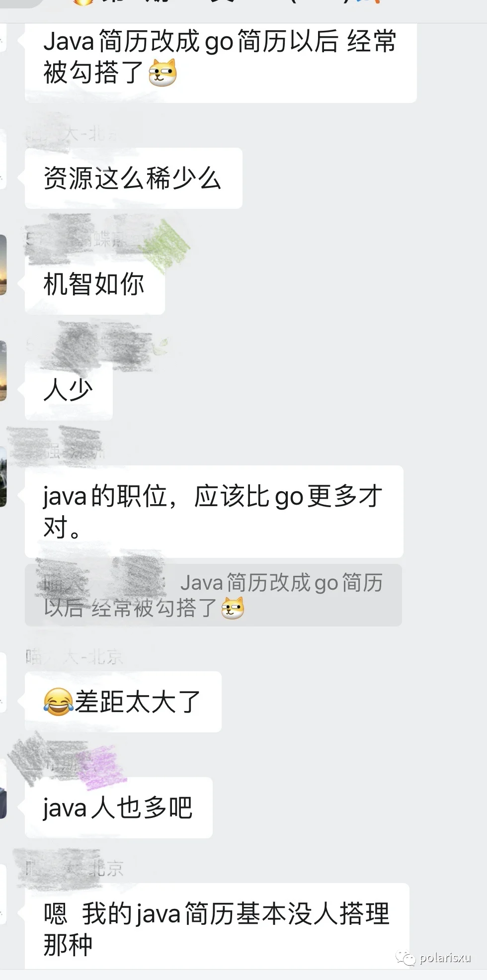
Task: Open the avatar next to java的职位 message
Action: [3, 476]
